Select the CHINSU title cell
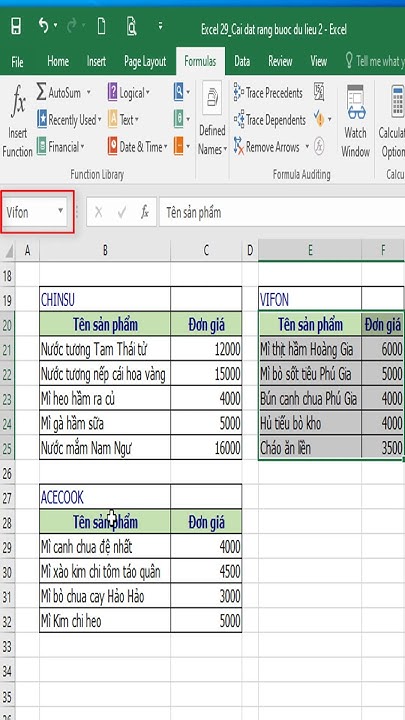Screen dimensions: 405x720 coord(105,300)
